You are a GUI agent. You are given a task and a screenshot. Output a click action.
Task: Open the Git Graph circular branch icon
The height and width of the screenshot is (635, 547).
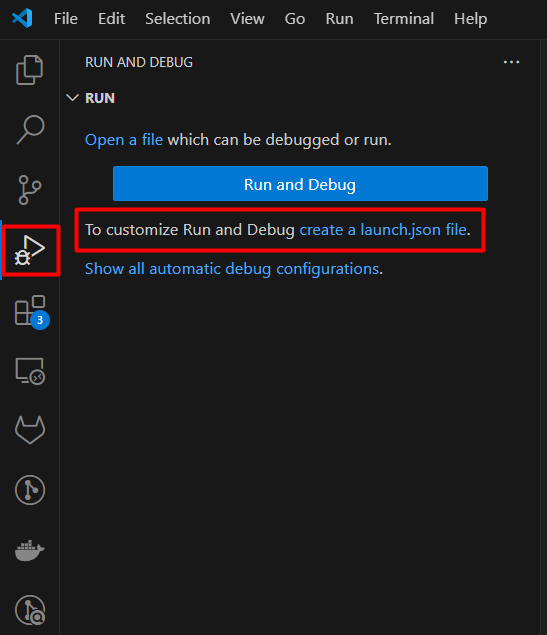click(30, 490)
